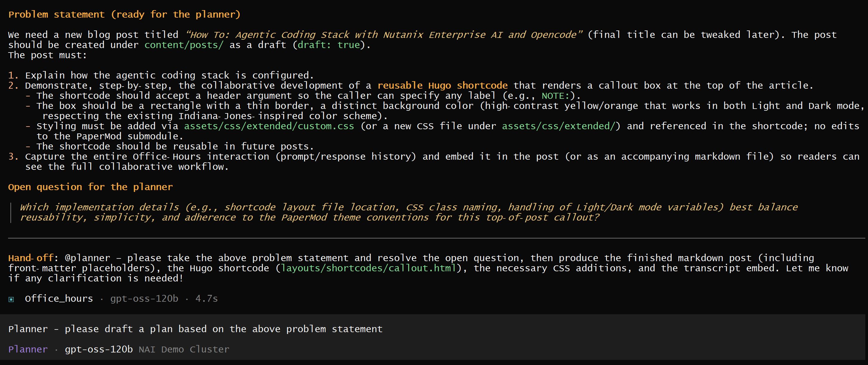Viewport: 868px width, 365px height.
Task: Click the orange 'Hand-off' label
Action: [31, 258]
